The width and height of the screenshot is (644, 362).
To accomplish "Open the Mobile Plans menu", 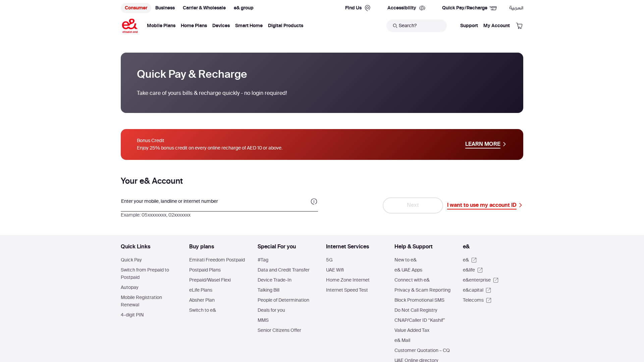I will click(x=161, y=26).
